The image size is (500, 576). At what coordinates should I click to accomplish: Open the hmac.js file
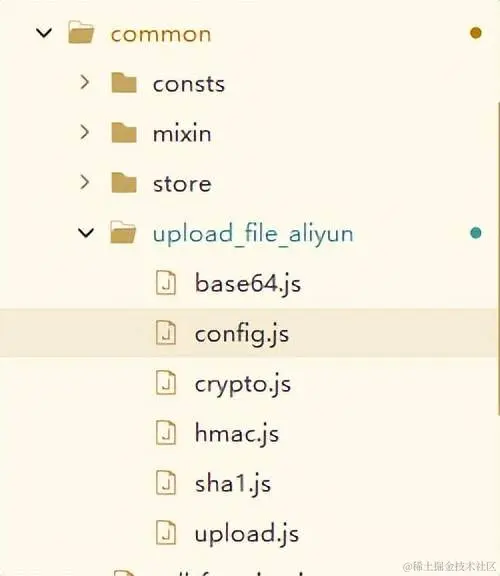[237, 434]
